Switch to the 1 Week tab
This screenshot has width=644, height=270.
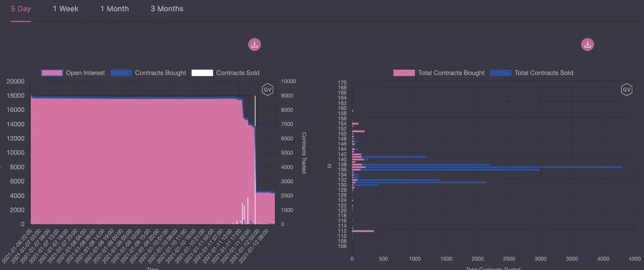65,9
